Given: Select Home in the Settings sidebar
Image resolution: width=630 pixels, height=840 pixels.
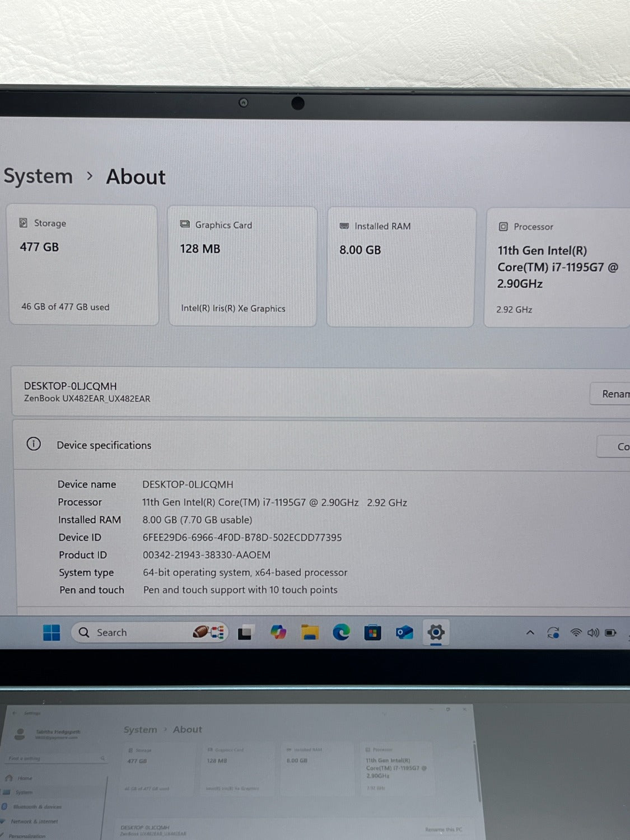Looking at the screenshot, I should [x=25, y=778].
